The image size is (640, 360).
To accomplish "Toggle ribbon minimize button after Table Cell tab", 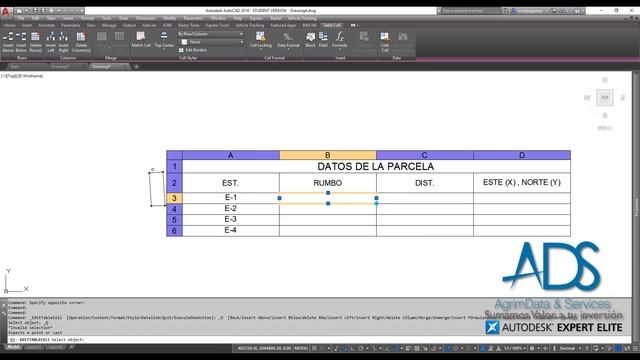I will coord(354,25).
